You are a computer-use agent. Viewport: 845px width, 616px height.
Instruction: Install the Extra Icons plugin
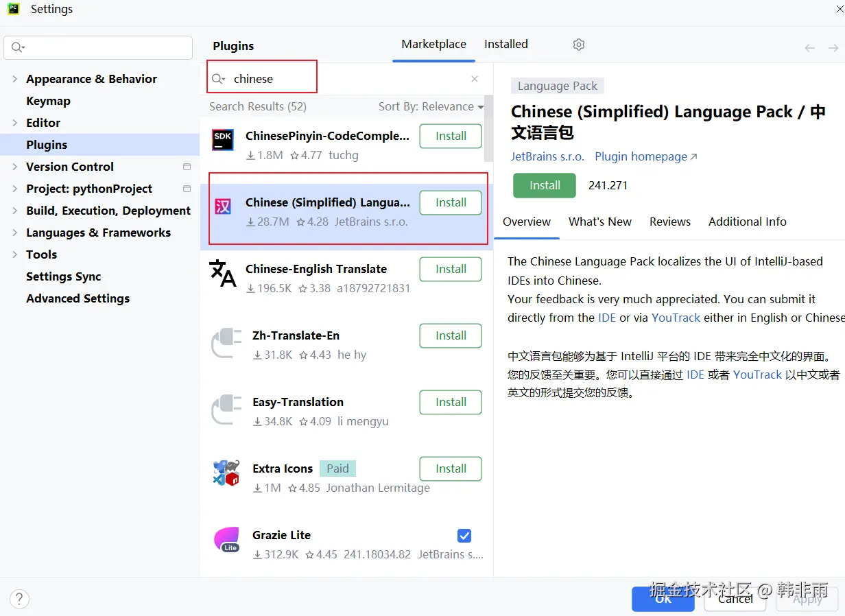coord(451,469)
